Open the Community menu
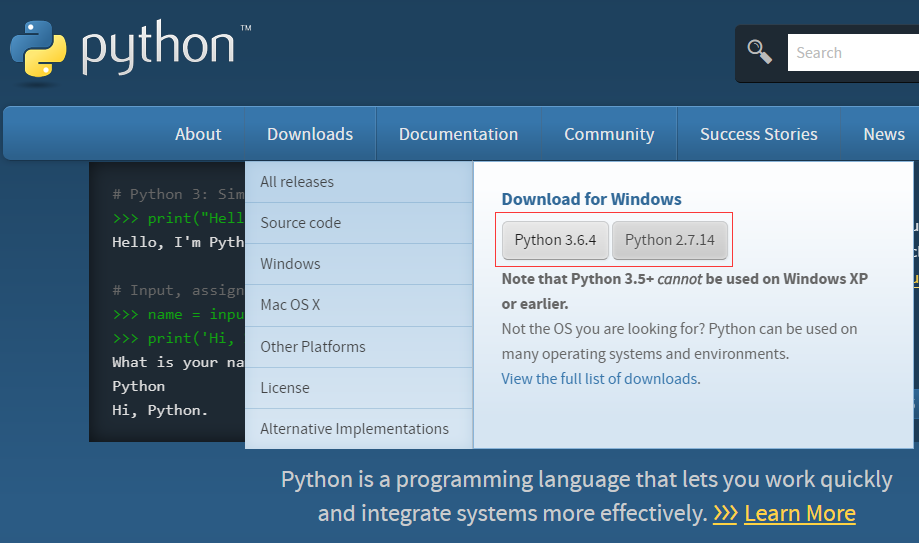 click(x=609, y=134)
